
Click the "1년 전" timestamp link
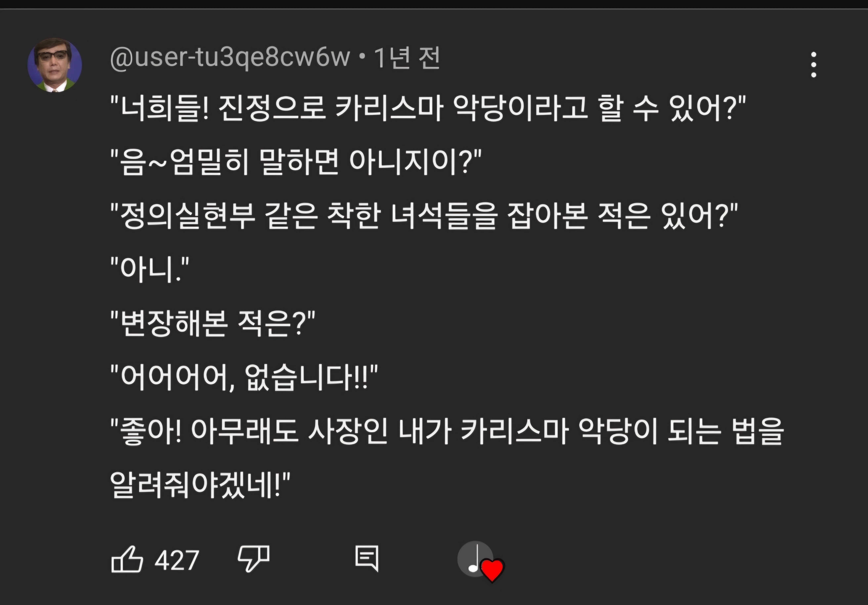(407, 58)
